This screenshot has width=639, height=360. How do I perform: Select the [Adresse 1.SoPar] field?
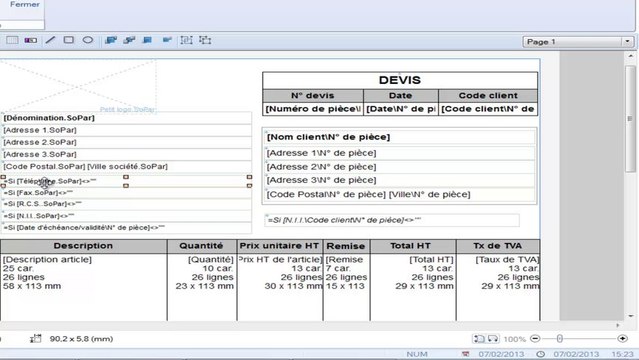[x=127, y=130]
